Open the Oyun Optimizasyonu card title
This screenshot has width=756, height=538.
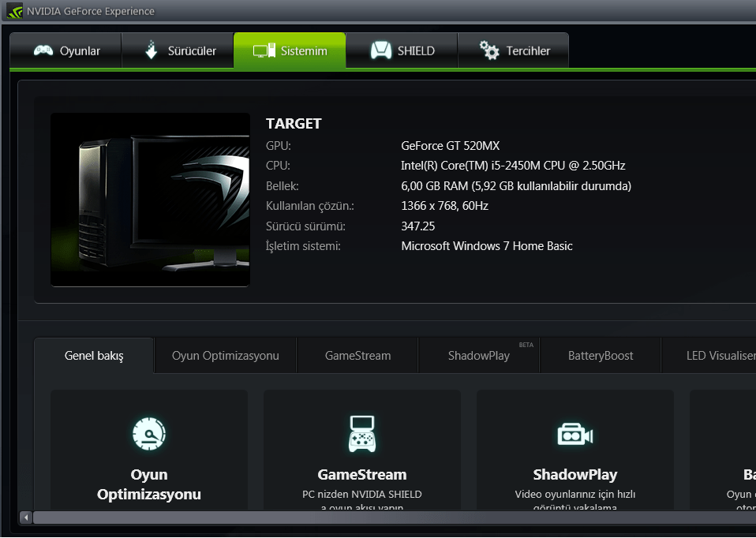(x=149, y=484)
